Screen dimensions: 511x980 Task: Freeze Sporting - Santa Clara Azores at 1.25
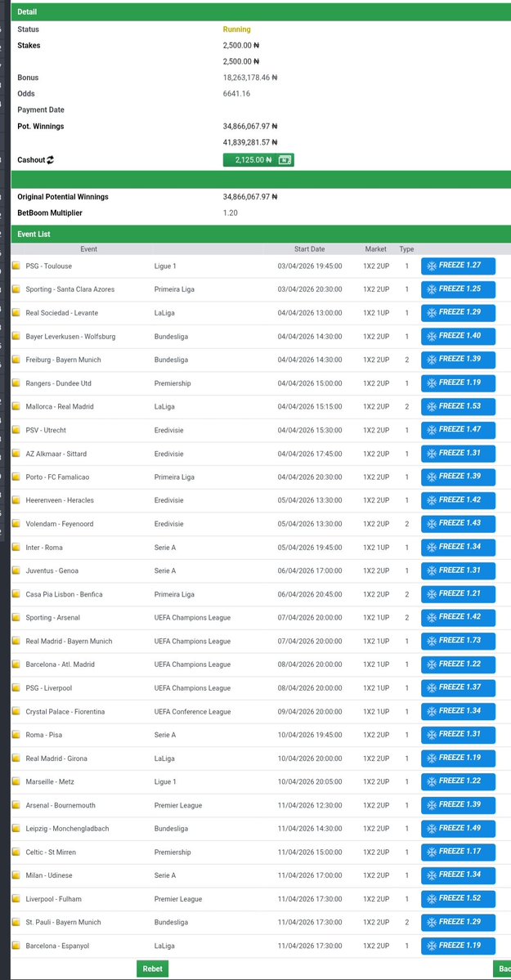click(458, 289)
